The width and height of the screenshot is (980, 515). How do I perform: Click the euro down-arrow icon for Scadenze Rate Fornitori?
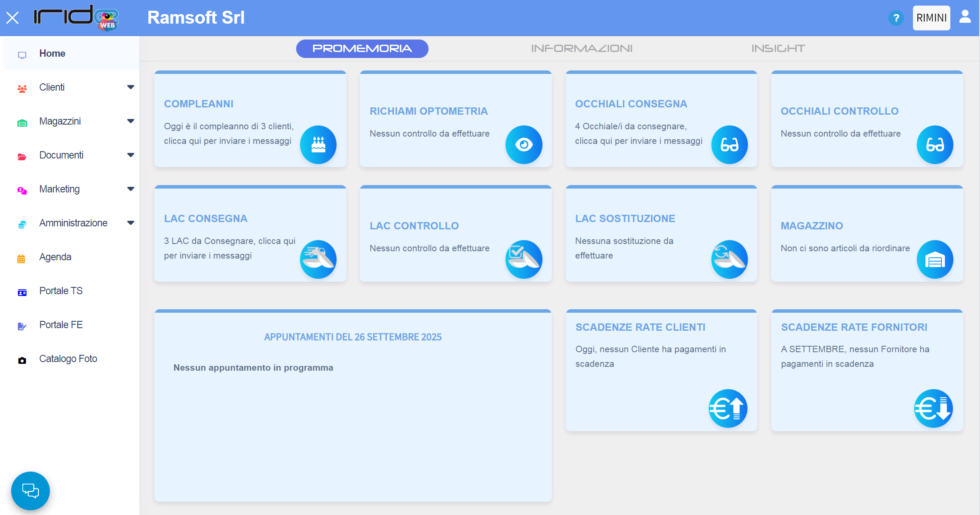(933, 408)
